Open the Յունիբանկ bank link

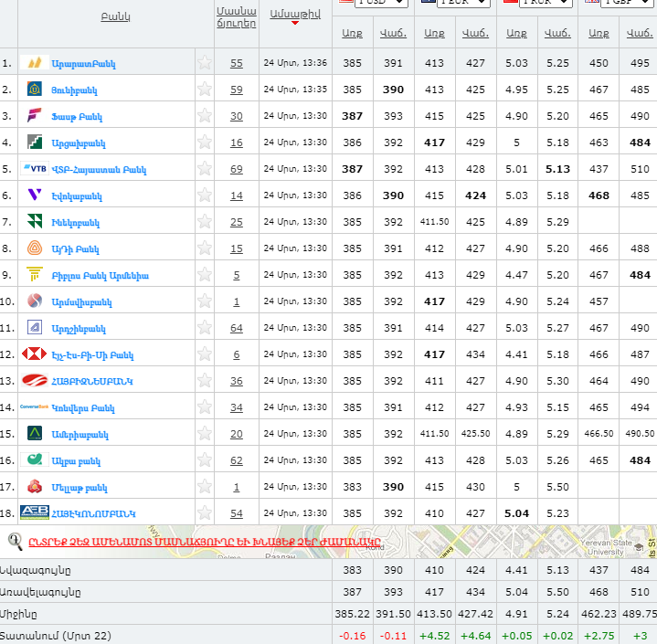74,90
